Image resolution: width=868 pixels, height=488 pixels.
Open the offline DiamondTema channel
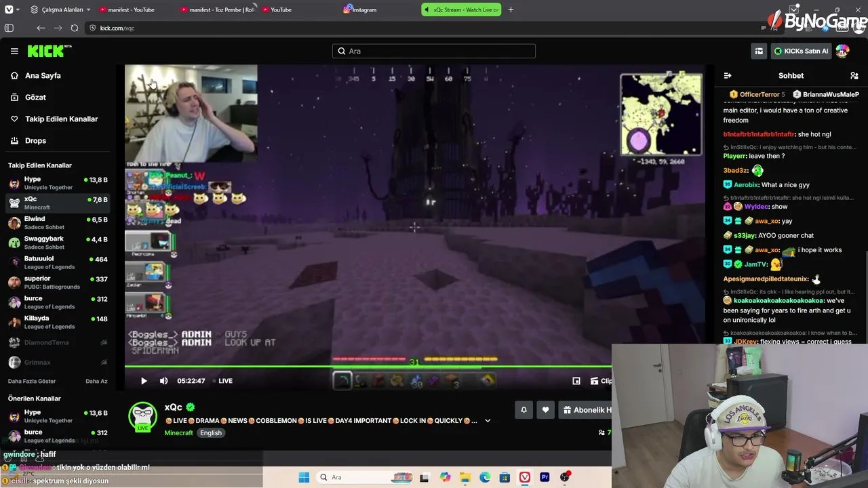click(x=58, y=342)
